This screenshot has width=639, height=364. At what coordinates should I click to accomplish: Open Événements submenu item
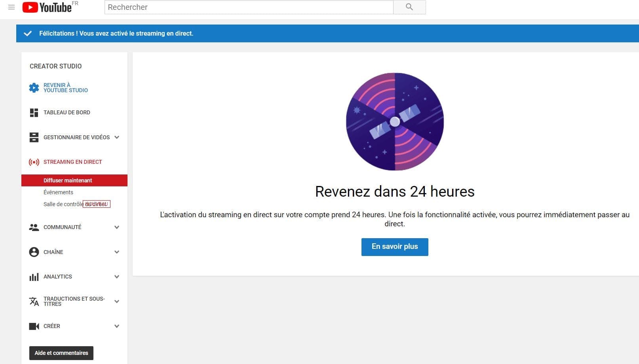point(58,192)
